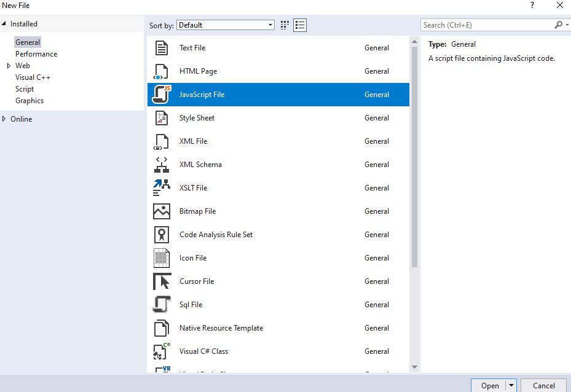Click the Help question mark button
The image size is (571, 392).
(x=532, y=5)
